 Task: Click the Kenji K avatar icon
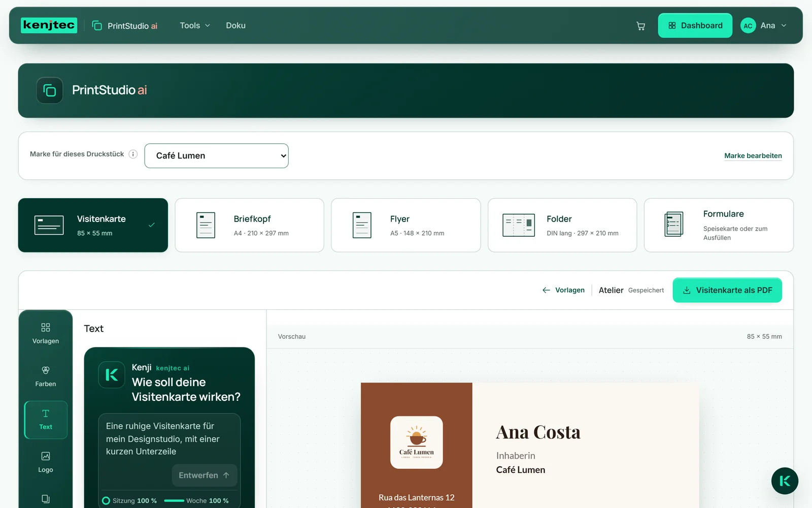tap(112, 375)
